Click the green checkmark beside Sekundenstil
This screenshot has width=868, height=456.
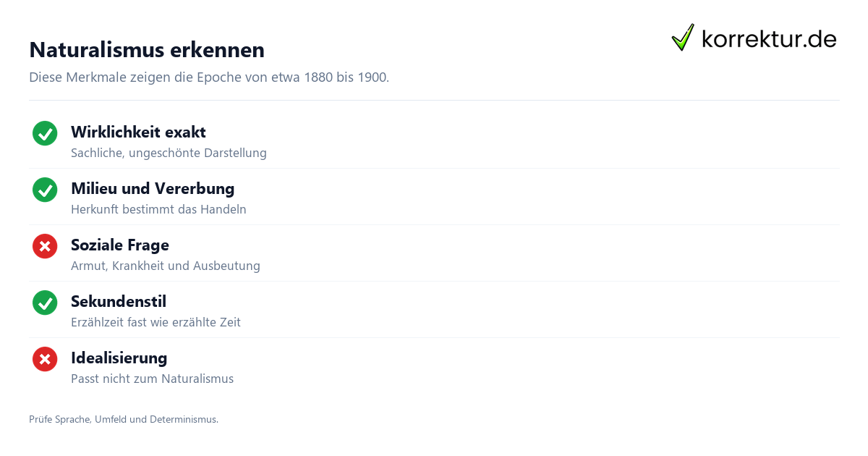45,303
